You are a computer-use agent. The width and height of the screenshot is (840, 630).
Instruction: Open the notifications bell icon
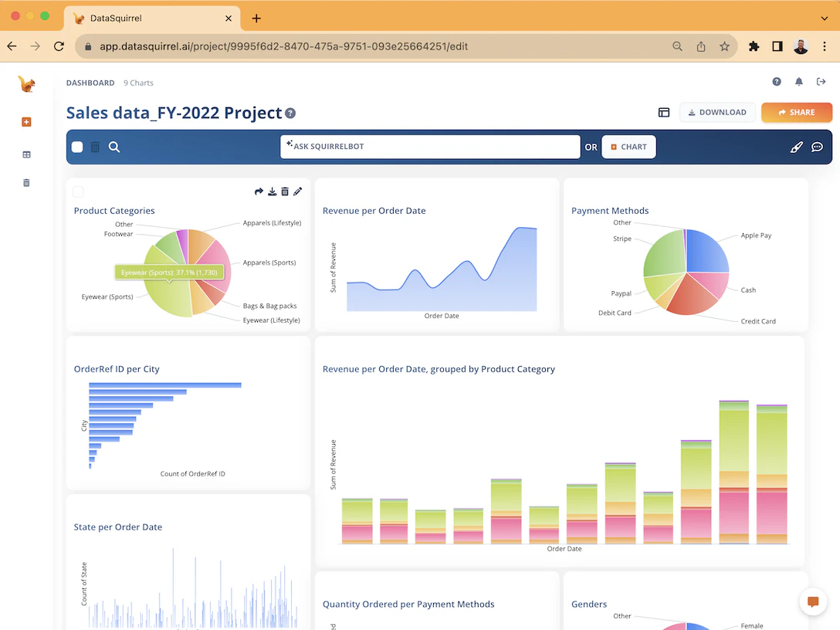click(799, 81)
